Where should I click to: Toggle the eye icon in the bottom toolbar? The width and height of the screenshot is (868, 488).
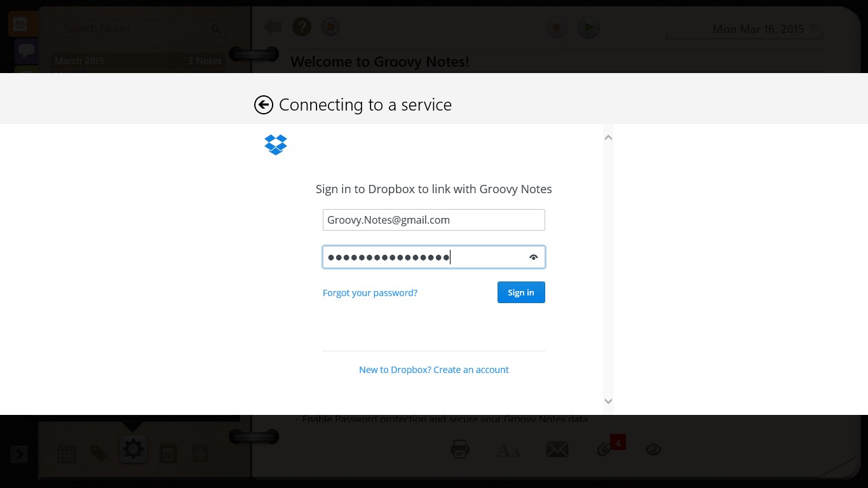tap(653, 450)
